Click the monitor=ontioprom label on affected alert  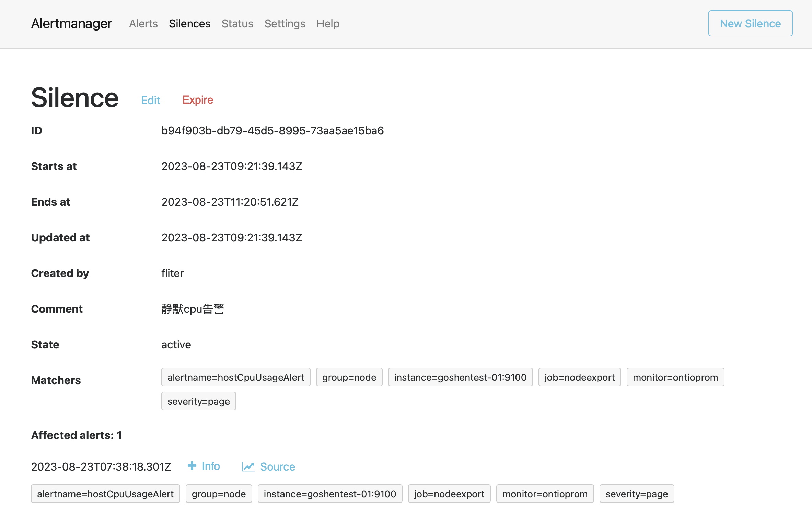click(x=545, y=494)
